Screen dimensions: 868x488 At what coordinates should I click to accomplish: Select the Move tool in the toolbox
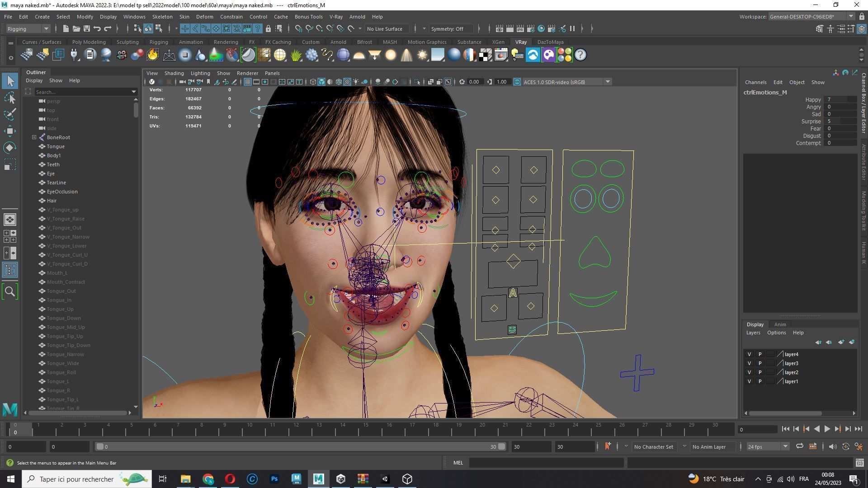click(x=10, y=131)
